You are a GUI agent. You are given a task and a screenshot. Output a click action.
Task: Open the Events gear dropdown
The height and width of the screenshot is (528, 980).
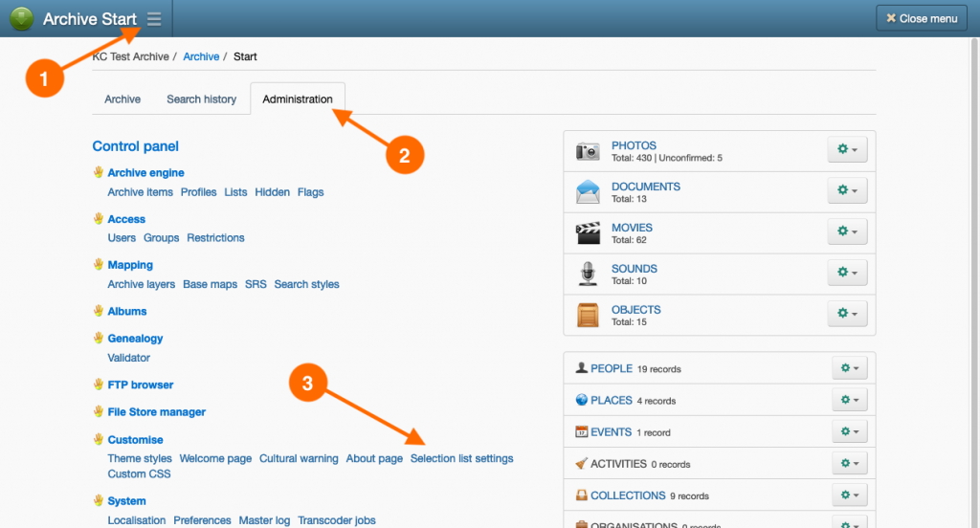point(850,431)
